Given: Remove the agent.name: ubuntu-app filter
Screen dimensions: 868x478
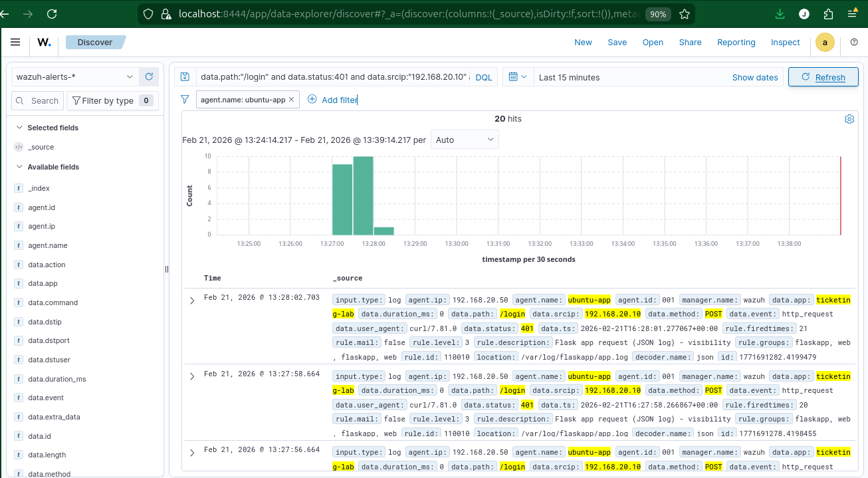Looking at the screenshot, I should click(291, 100).
